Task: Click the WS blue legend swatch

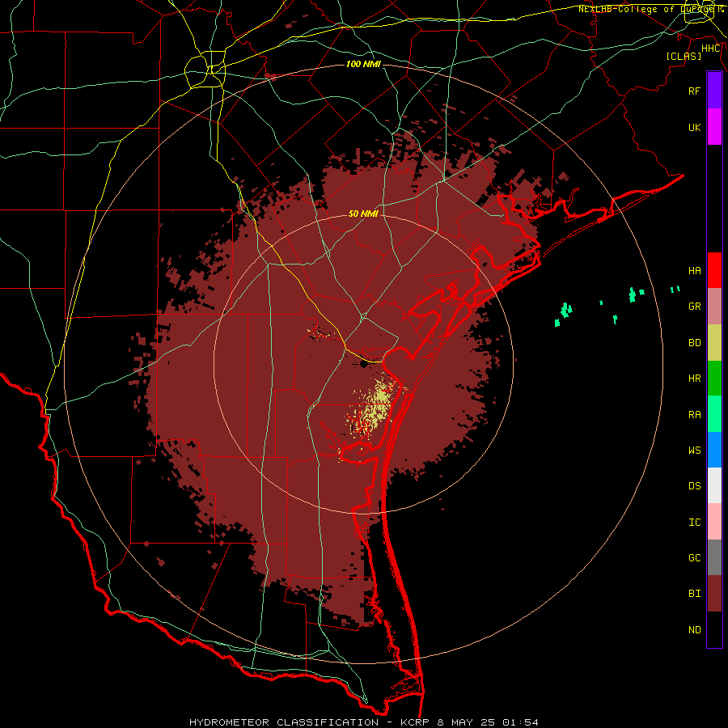Action: coord(714,450)
